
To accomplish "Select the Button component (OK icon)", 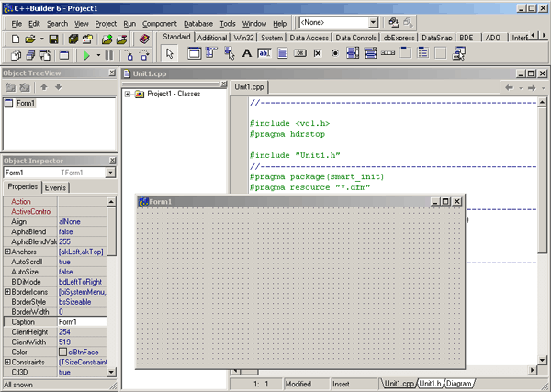I will (x=299, y=53).
